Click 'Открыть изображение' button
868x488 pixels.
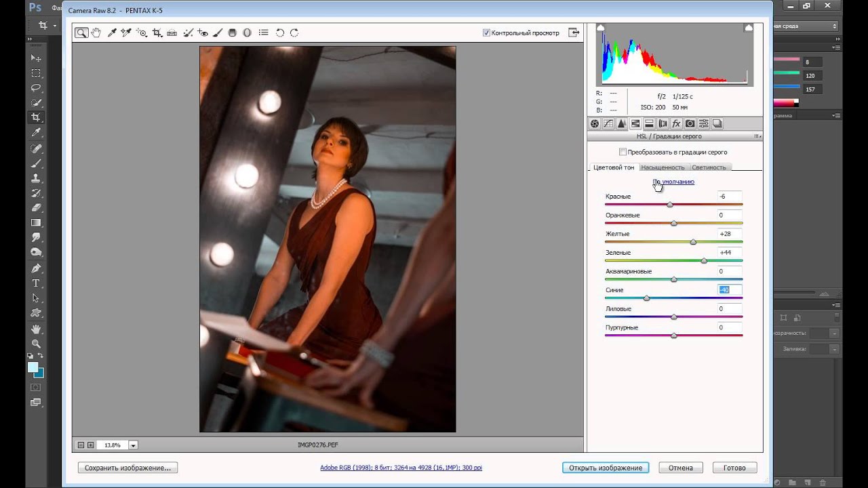[606, 468]
